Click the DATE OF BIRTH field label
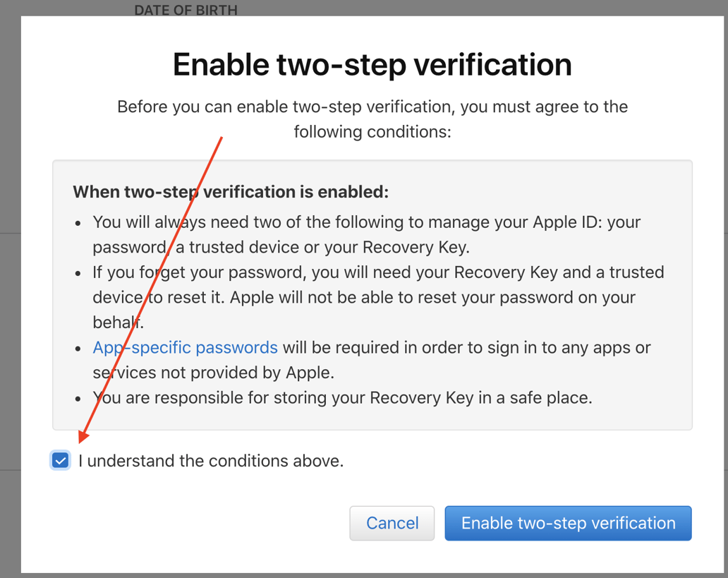Screen dimensions: 728x578 click(186, 10)
